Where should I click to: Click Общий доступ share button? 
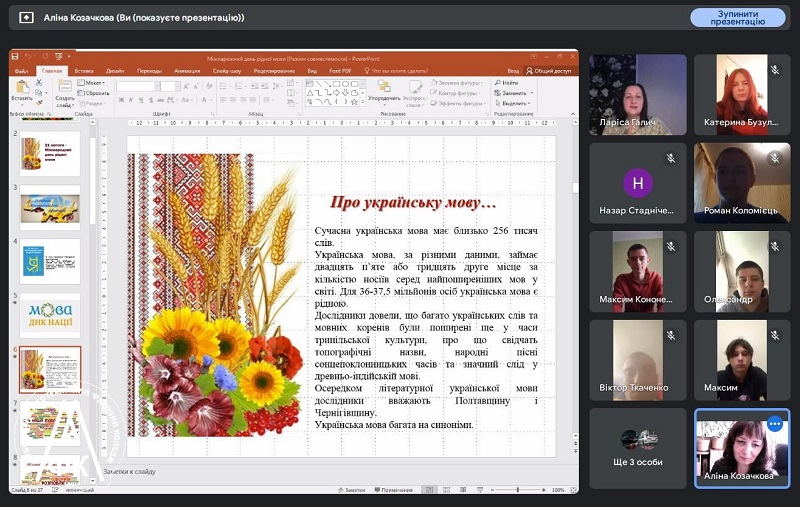point(549,71)
